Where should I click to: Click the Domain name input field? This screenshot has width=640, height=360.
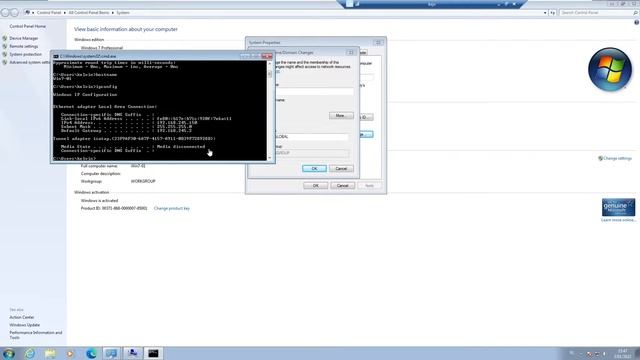point(312,137)
